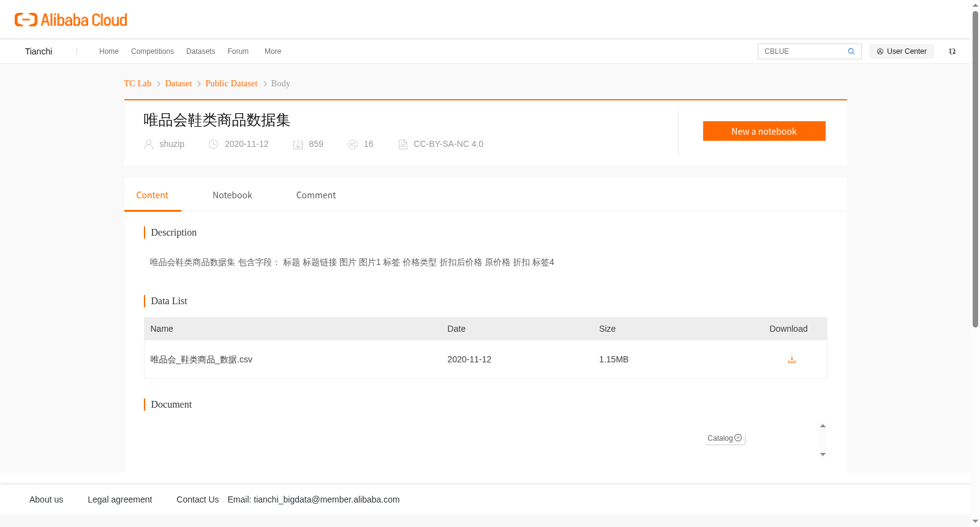The image size is (980, 527).
Task: Click the 1.15MB size cell
Action: pyautogui.click(x=614, y=359)
